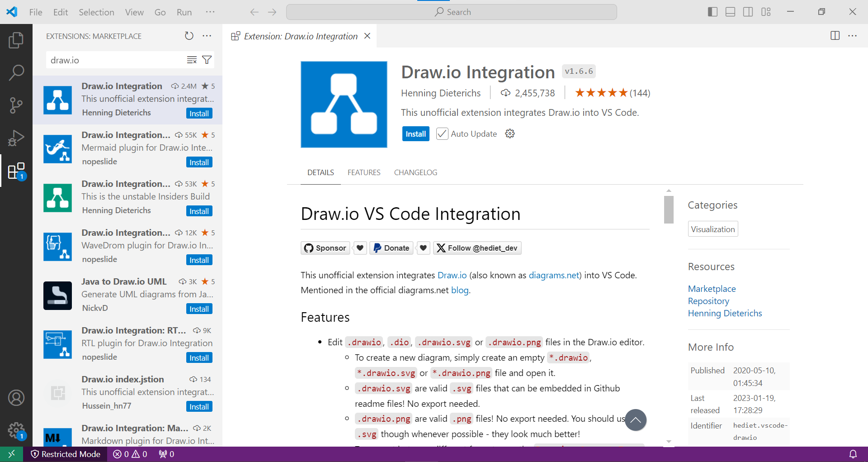Click the publisher Henning Dieterichs under the title

441,93
